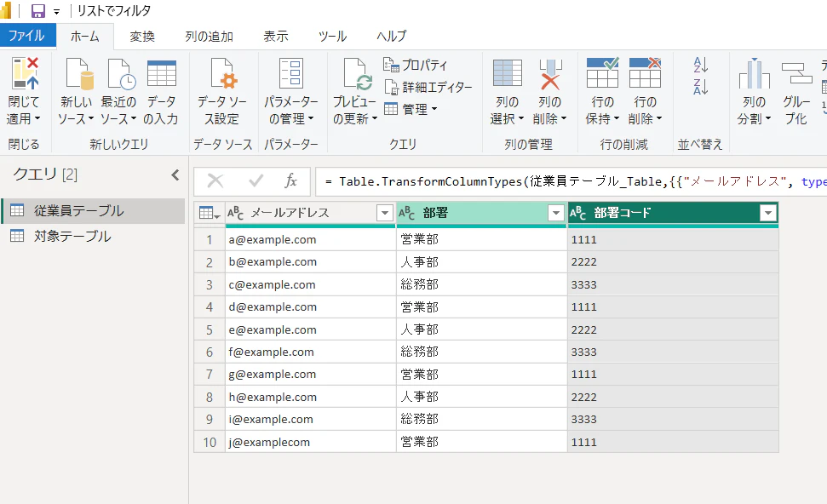Click 1111 cell in row 10
This screenshot has width=827, height=504.
tap(673, 443)
